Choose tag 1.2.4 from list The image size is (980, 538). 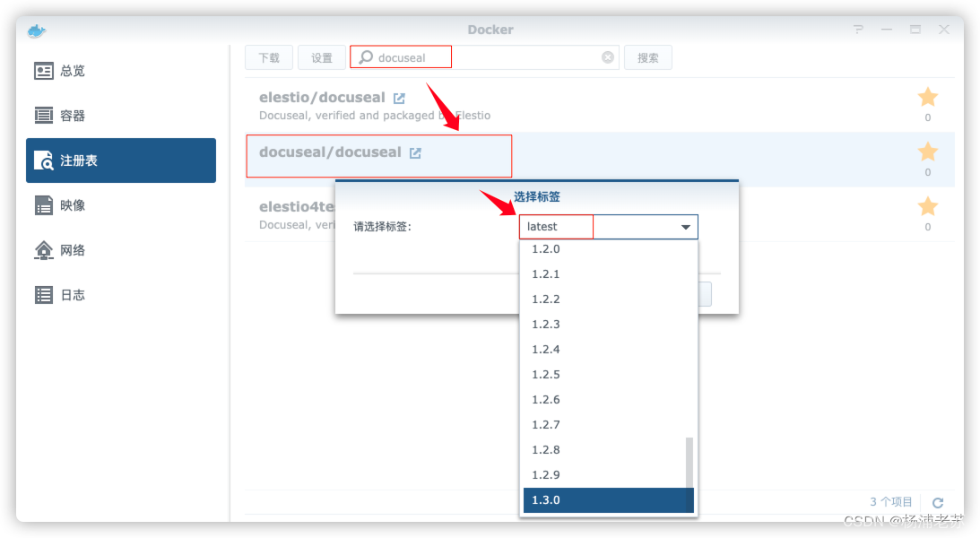(x=608, y=349)
